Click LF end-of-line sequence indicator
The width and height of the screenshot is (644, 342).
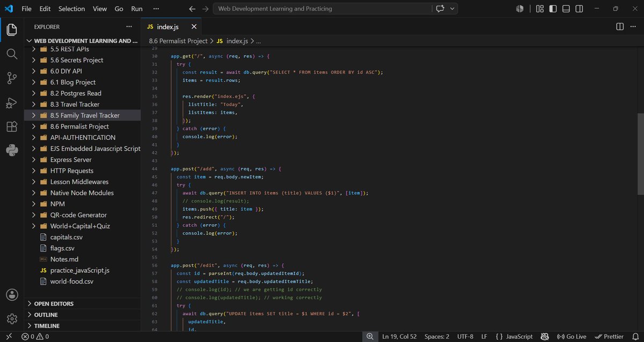coord(484,337)
